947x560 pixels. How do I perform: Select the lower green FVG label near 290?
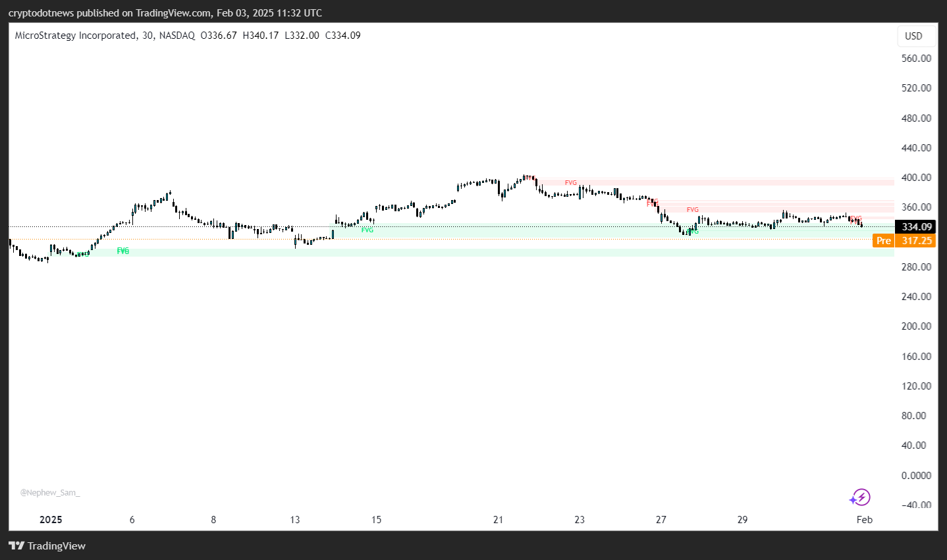pos(122,251)
